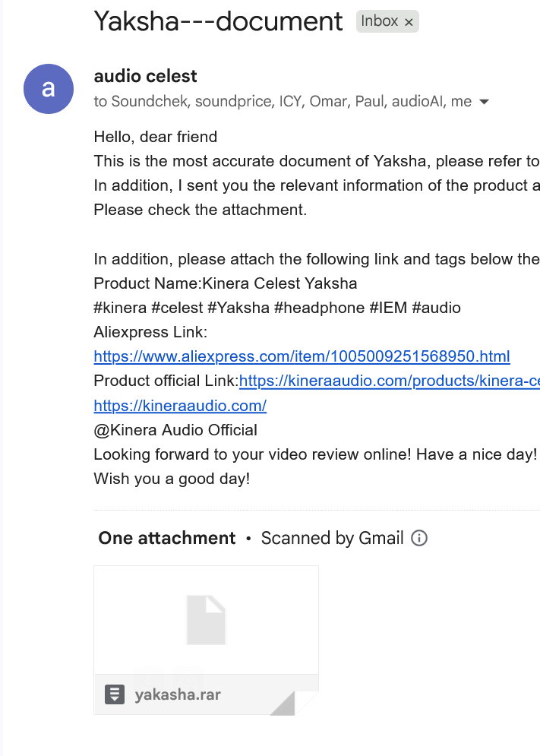This screenshot has width=540, height=756.
Task: Open the yakasha.rar attachment preview thumbnail
Action: [x=207, y=620]
